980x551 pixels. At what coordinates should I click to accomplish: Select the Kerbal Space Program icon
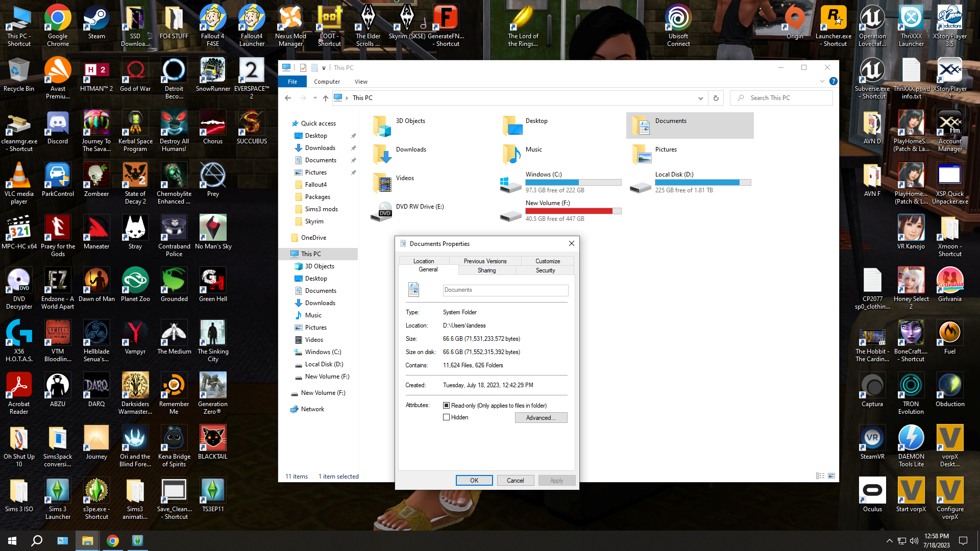(x=135, y=131)
